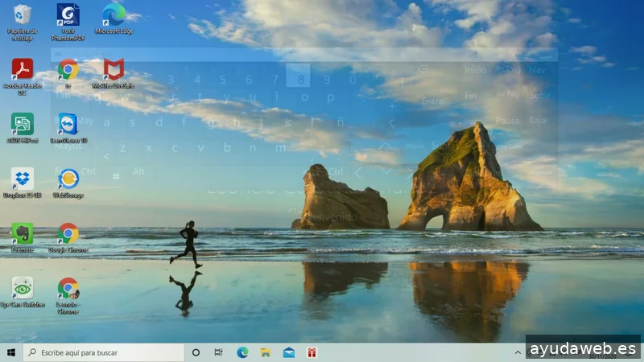
Task: Open the Leoncio - Chrome profile shortcut
Action: click(68, 295)
